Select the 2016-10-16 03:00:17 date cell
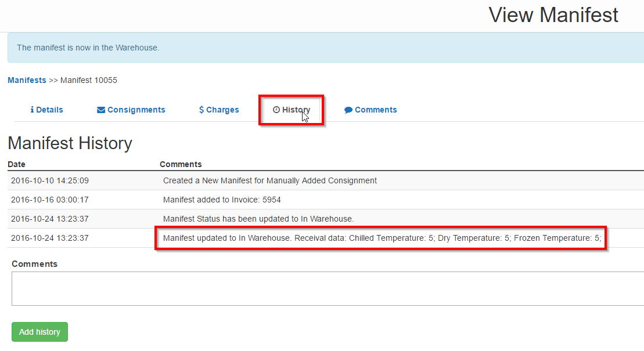Image resolution: width=644 pixels, height=351 pixels. pyautogui.click(x=50, y=200)
